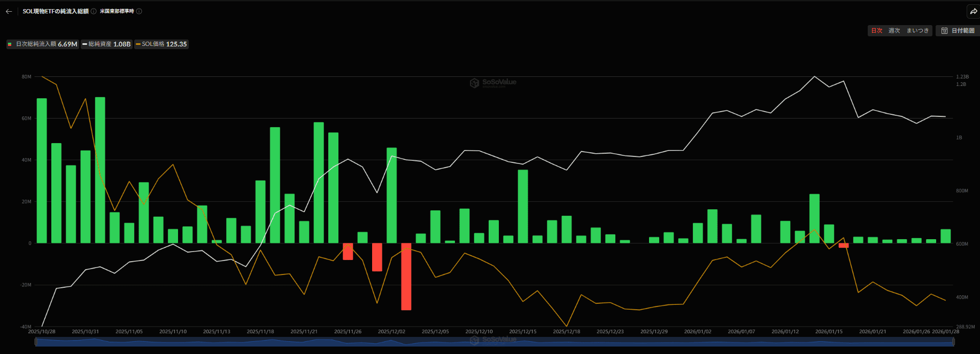
Task: Toggle the 日次総純流入額 legend series
Action: pyautogui.click(x=42, y=44)
